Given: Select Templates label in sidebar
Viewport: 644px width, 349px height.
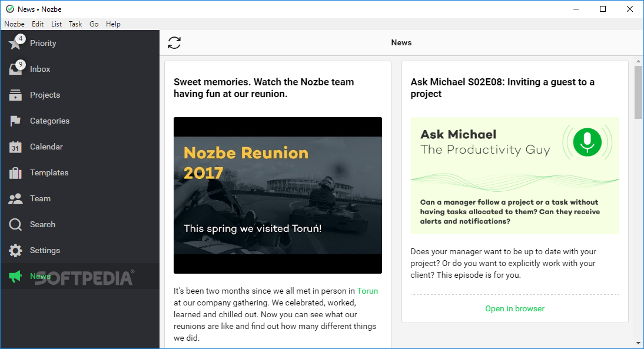Looking at the screenshot, I should click(x=49, y=173).
